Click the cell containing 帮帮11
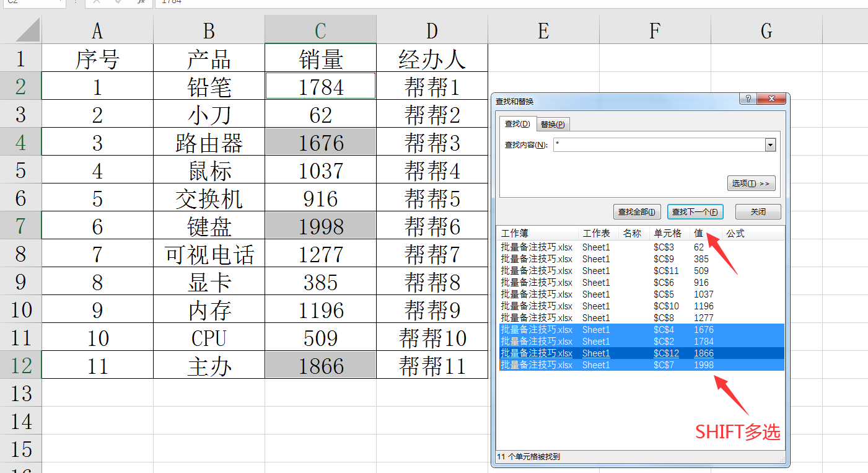 pos(432,365)
